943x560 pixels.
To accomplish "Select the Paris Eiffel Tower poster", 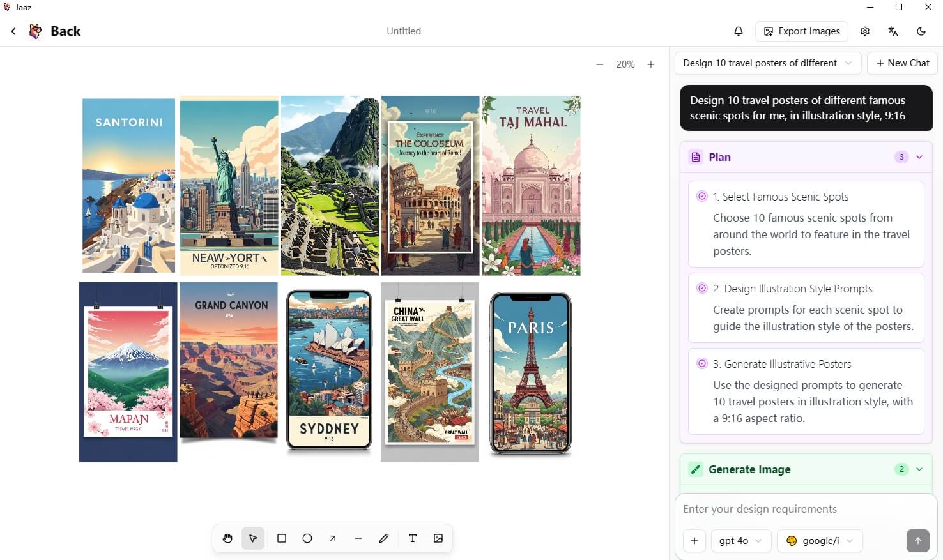I will pyautogui.click(x=530, y=373).
